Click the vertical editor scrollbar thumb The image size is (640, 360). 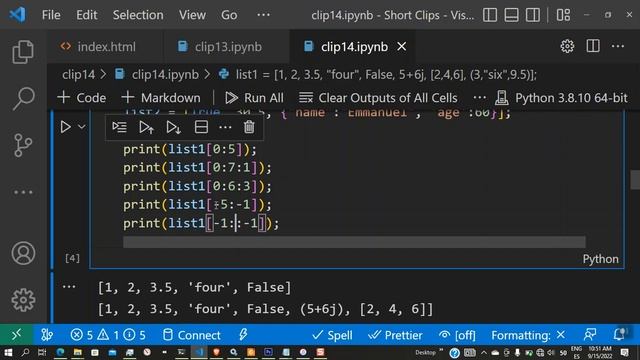tap(635, 180)
